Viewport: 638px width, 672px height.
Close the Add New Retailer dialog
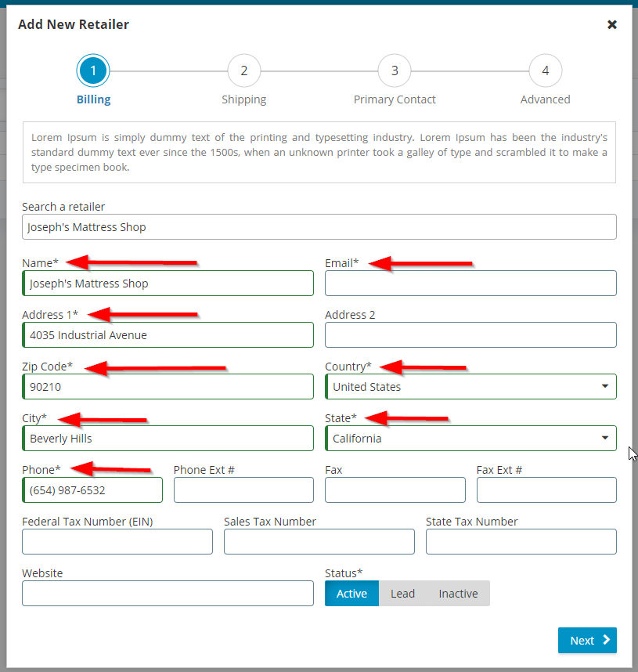click(612, 24)
